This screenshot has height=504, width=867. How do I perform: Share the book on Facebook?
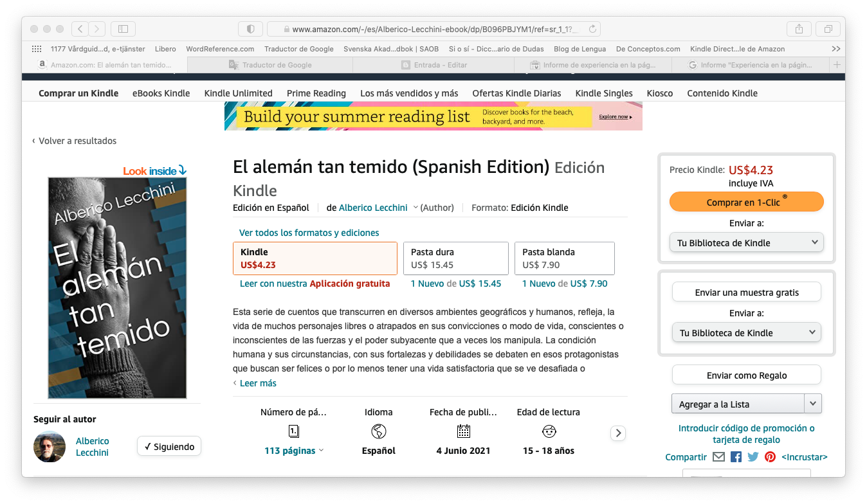tap(736, 457)
